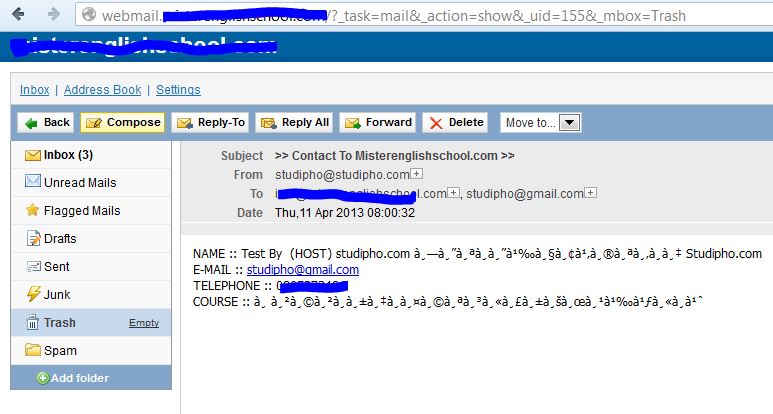Open the Drafts folder
This screenshot has height=414, width=773.
91,239
